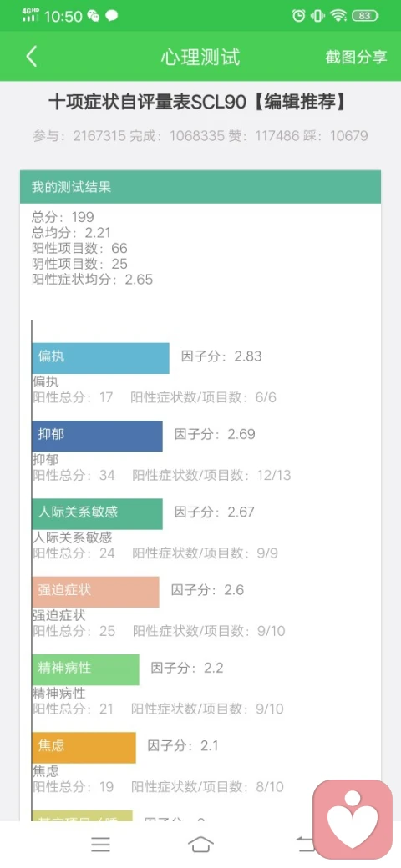Select the salmon 强迫症状 bar

(95, 592)
